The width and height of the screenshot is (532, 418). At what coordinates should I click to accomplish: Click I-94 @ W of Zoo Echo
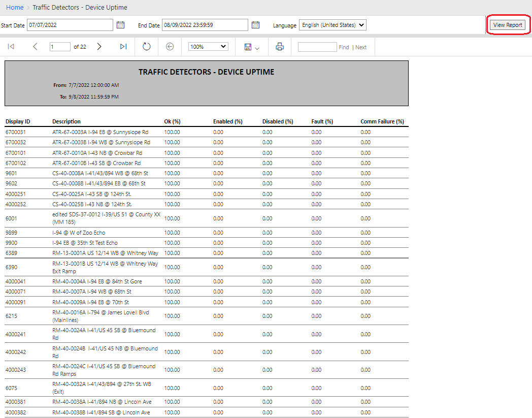pyautogui.click(x=79, y=233)
